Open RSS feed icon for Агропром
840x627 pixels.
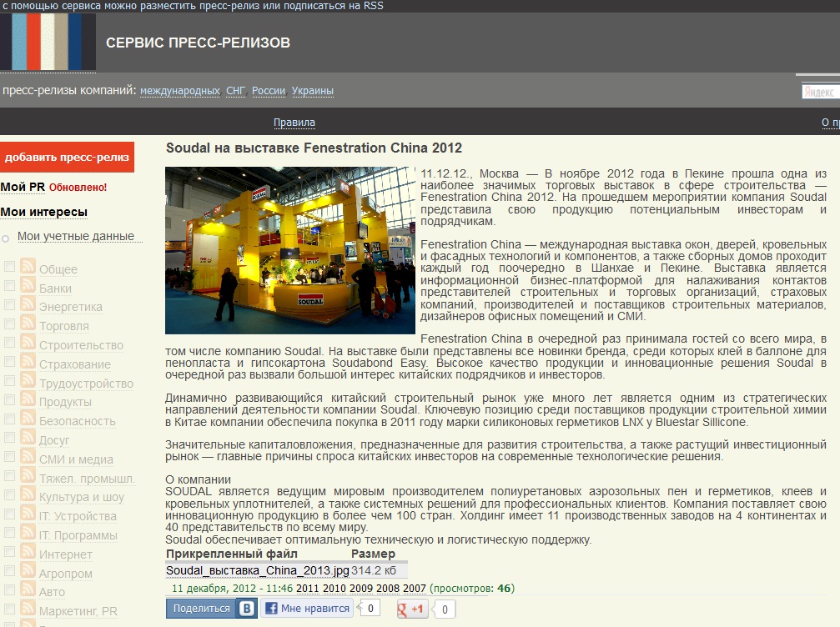click(x=28, y=570)
